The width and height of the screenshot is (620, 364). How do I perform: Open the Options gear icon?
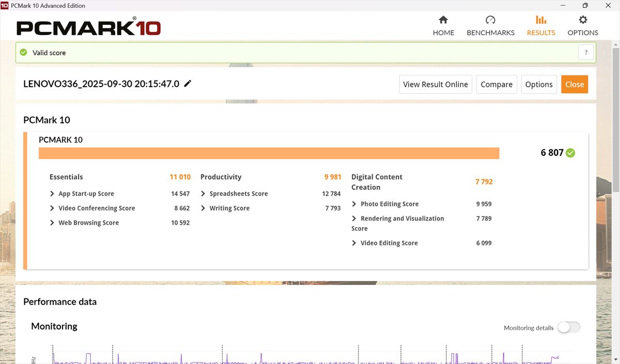pos(583,20)
